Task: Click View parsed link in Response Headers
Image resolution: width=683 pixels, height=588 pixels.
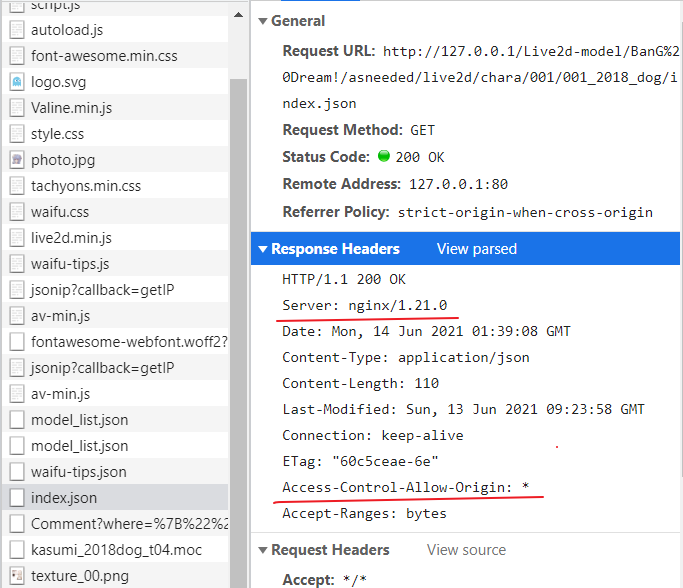Action: coord(477,249)
